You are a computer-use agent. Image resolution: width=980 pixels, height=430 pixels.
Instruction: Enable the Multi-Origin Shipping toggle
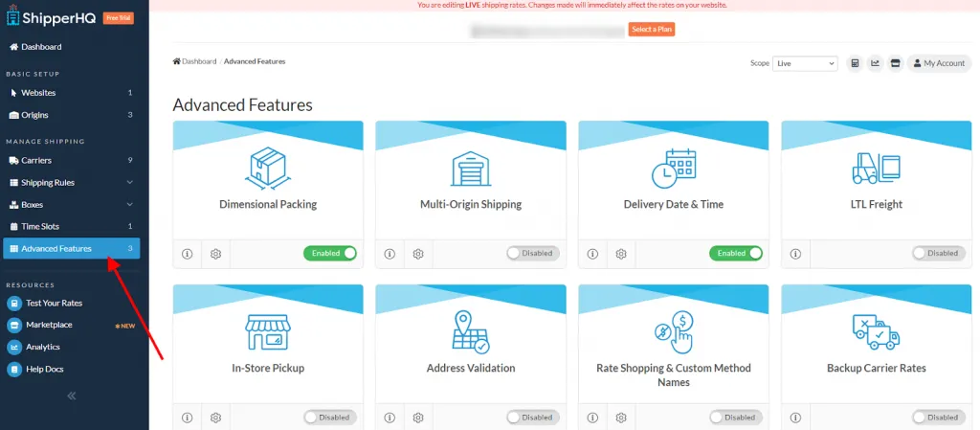point(533,253)
